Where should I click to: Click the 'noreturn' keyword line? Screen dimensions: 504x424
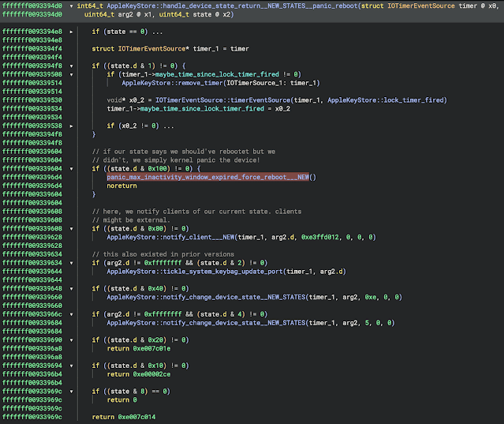pyautogui.click(x=122, y=186)
